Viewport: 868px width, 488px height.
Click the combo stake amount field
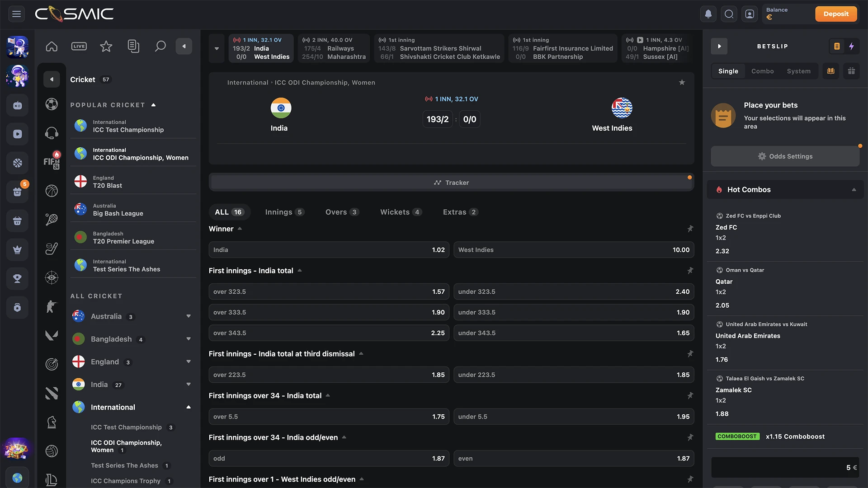pos(785,468)
